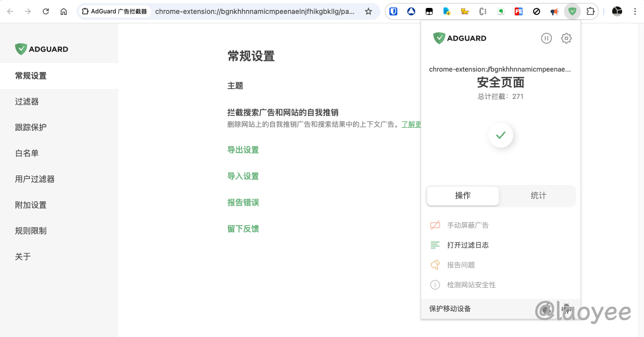The height and width of the screenshot is (337, 644).
Task: Select the 操作 tab
Action: click(462, 196)
